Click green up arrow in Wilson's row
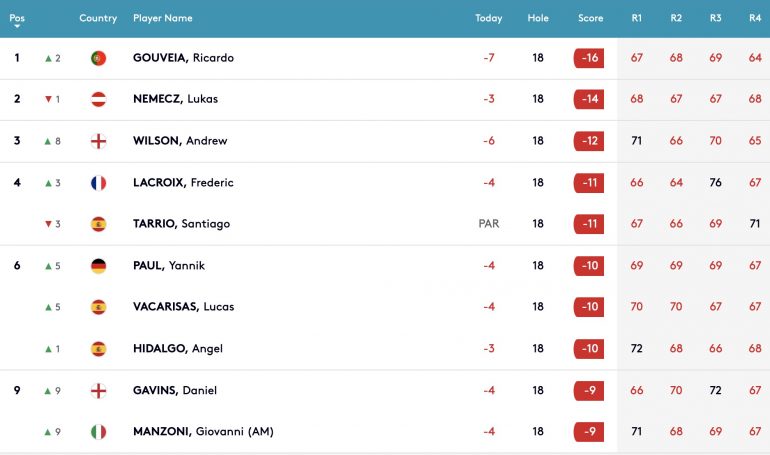The width and height of the screenshot is (770, 455). 48,141
